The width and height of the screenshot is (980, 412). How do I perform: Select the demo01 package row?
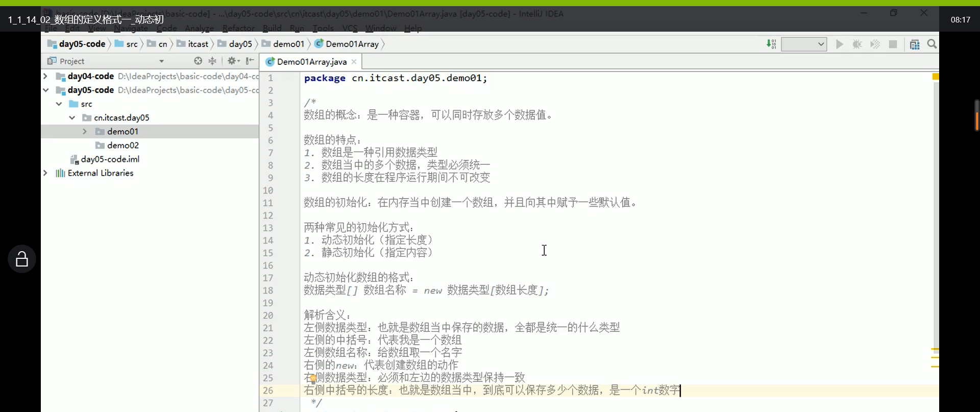coord(150,131)
